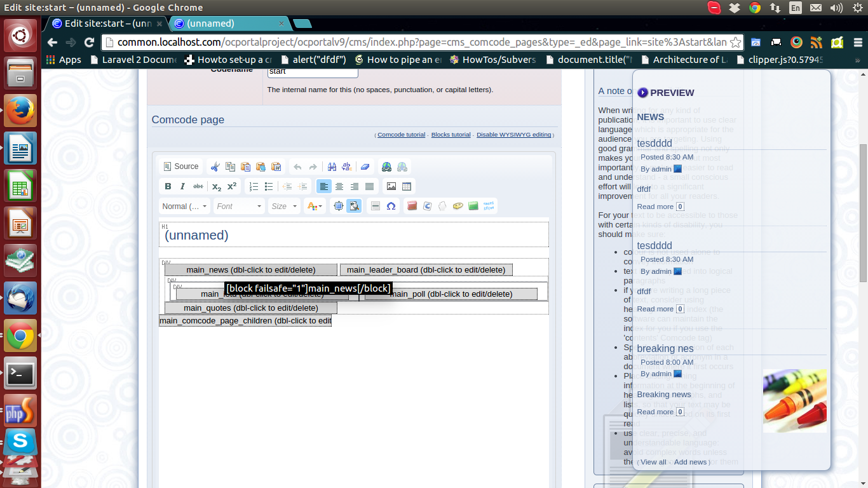This screenshot has height=488, width=868.
Task: Open the text color picker
Action: 315,207
